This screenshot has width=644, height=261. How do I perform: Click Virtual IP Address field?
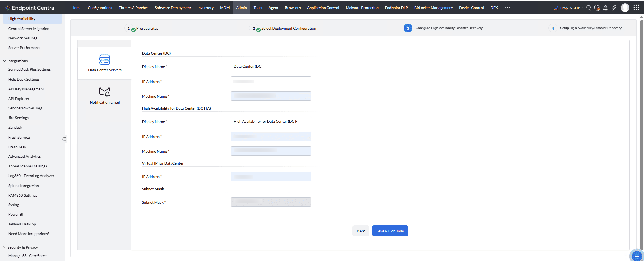[x=271, y=176]
